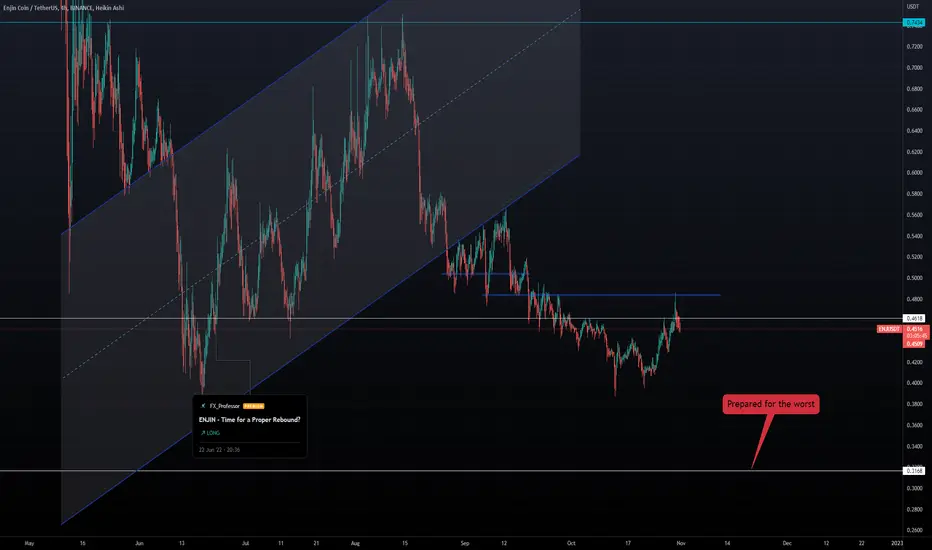Click the 'Jun' label on time axis
Screen dimensions: 932x550
(139, 543)
